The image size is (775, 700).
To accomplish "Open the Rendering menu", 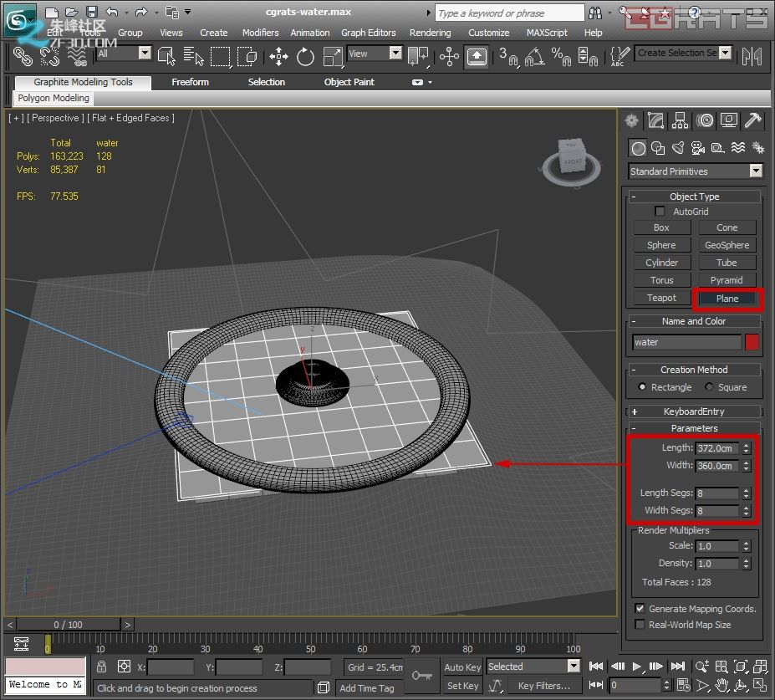I will click(x=430, y=33).
